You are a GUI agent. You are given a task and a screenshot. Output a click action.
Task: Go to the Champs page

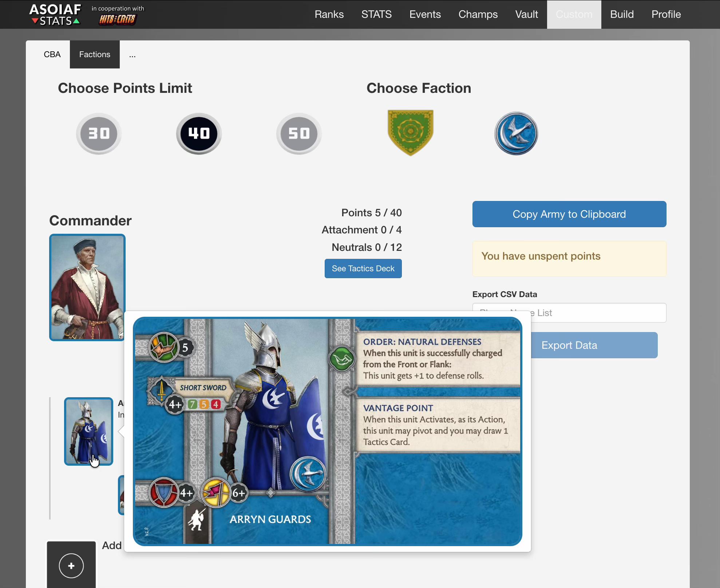478,14
